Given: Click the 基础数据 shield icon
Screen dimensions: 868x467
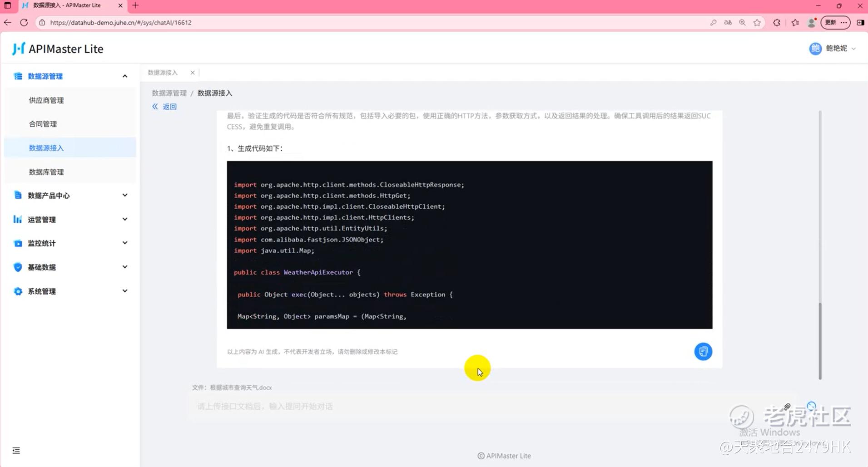Looking at the screenshot, I should pyautogui.click(x=18, y=267).
